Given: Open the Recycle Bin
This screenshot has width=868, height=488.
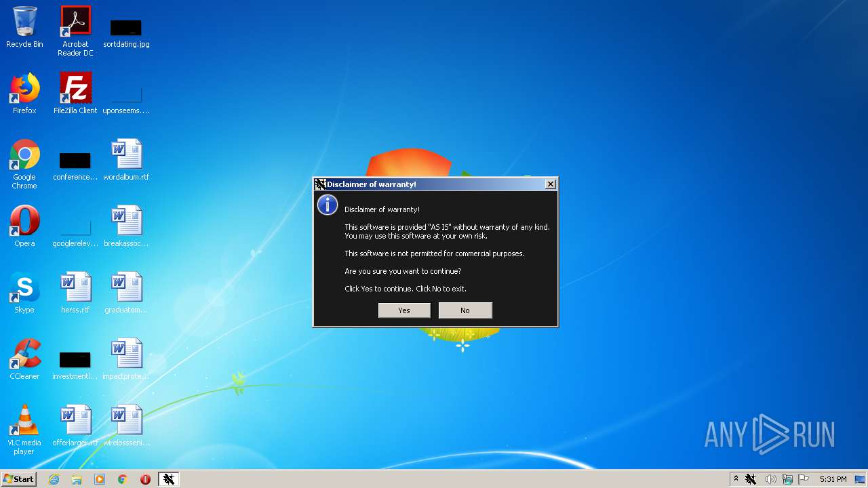Looking at the screenshot, I should tap(24, 27).
